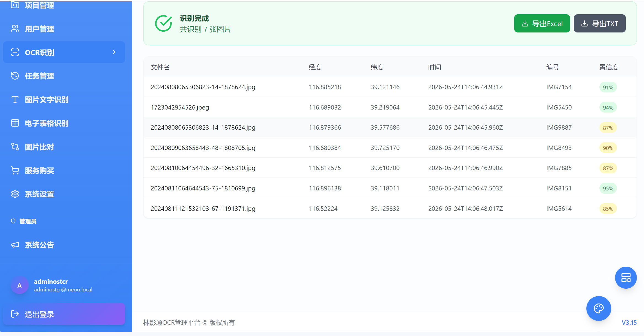Click timestamp 2026-05-24T14:06:46.990Z
Screen dimensions: 644x336
click(x=465, y=168)
